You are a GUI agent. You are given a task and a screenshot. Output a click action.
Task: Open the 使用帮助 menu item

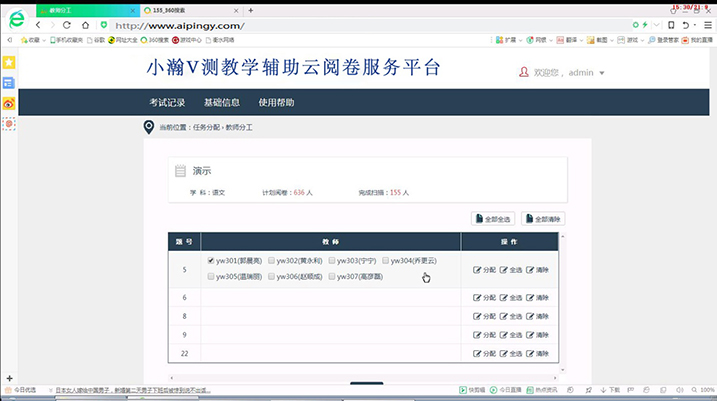coord(276,103)
